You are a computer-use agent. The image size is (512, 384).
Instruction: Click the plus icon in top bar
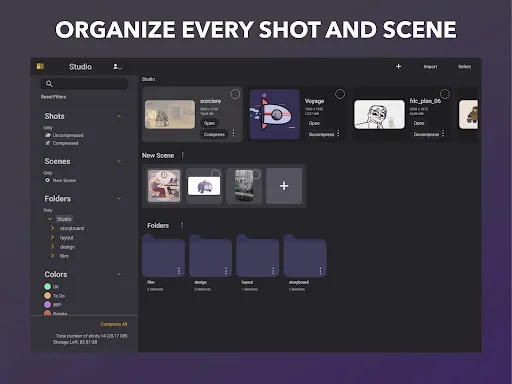(x=398, y=67)
